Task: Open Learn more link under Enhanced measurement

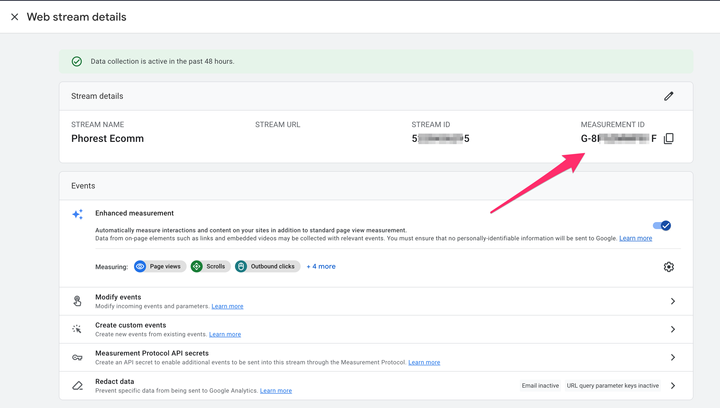Action: tap(635, 238)
